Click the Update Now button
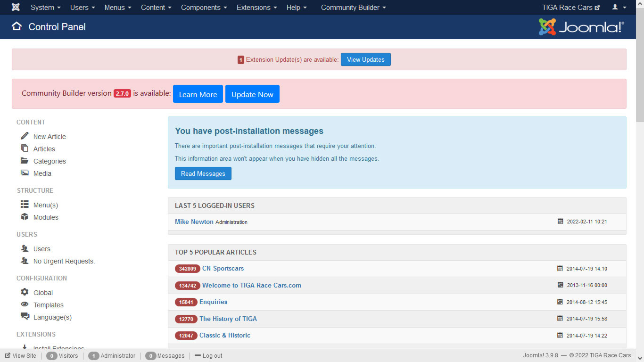The width and height of the screenshot is (644, 362). 252,94
